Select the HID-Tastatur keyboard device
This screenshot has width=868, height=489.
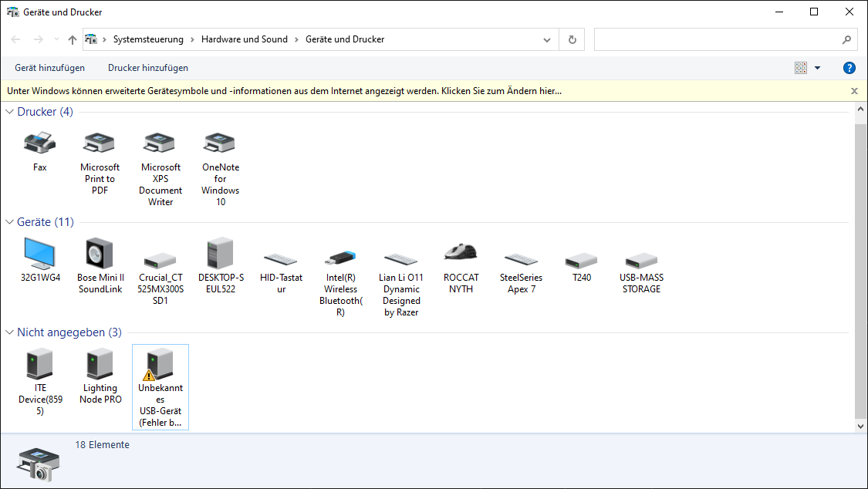point(281,259)
